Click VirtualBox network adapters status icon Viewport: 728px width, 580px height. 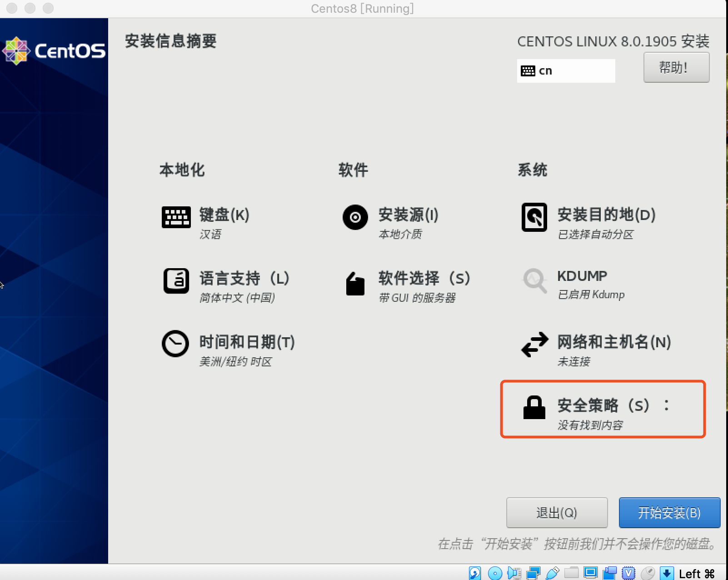(x=533, y=573)
